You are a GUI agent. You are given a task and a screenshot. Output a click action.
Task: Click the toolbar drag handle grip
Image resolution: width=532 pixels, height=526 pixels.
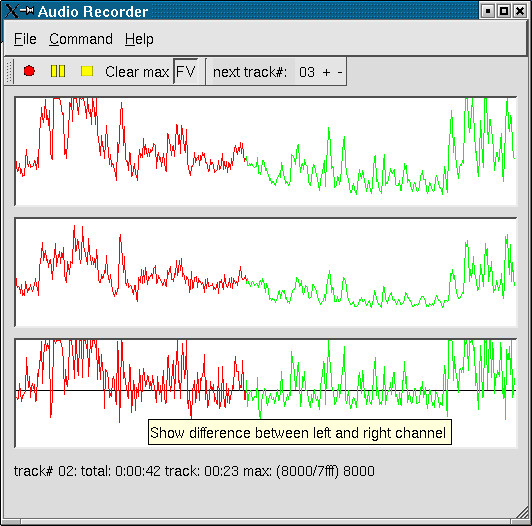click(x=9, y=71)
